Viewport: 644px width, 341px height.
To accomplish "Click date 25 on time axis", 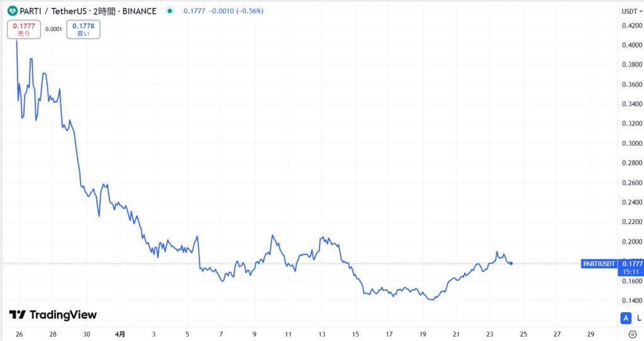I will coord(523,334).
